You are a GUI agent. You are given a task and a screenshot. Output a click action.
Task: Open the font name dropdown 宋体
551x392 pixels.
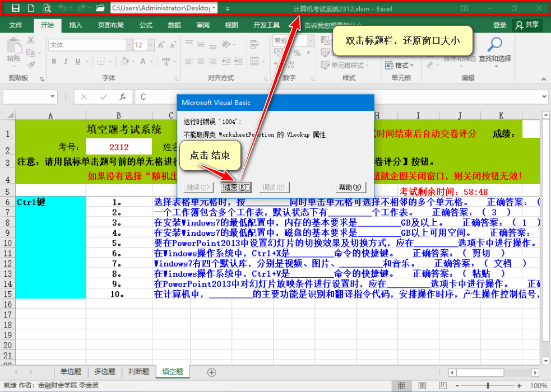[128, 45]
